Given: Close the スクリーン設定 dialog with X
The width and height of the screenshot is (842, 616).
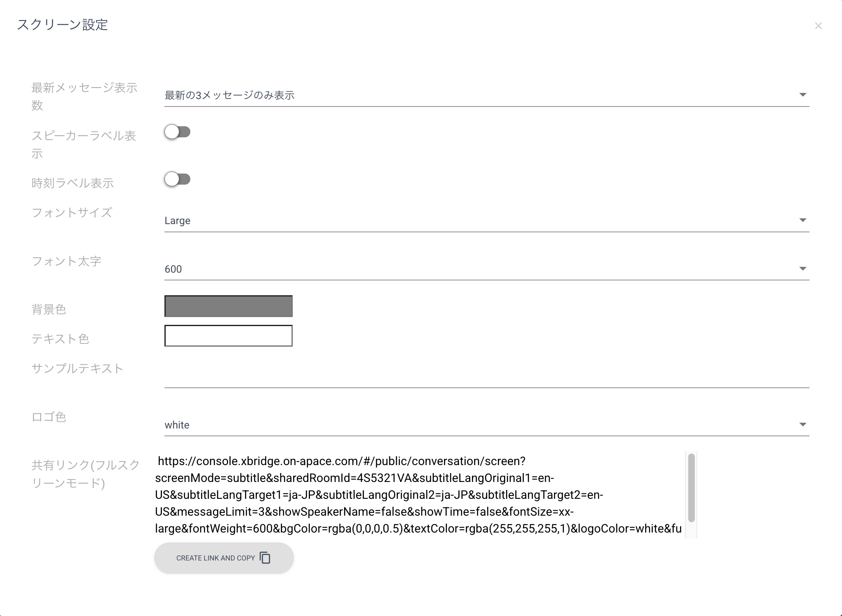Looking at the screenshot, I should coord(818,26).
